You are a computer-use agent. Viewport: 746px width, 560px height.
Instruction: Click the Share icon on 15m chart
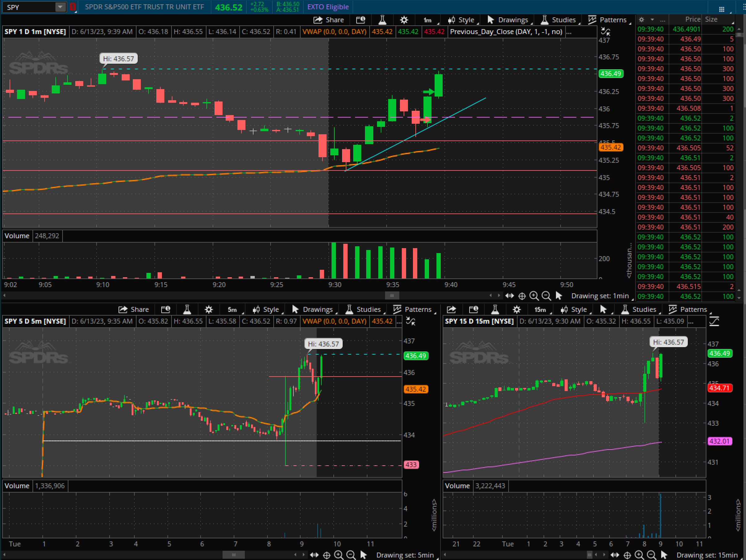pyautogui.click(x=451, y=309)
